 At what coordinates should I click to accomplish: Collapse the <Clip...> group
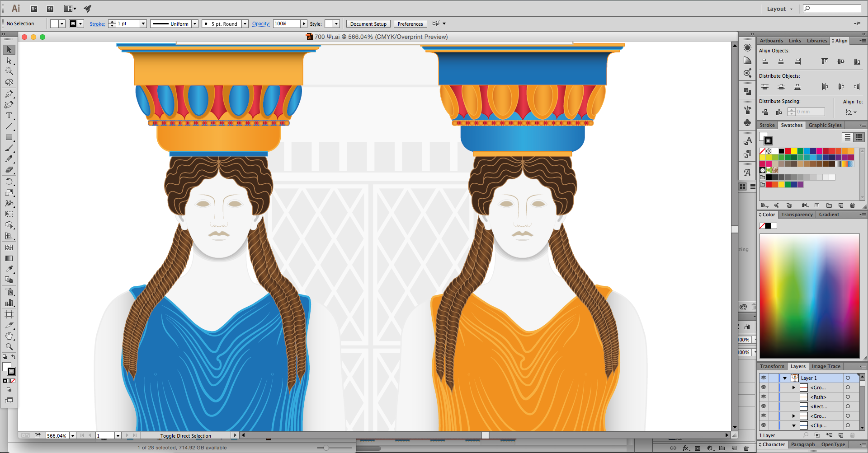click(x=794, y=425)
